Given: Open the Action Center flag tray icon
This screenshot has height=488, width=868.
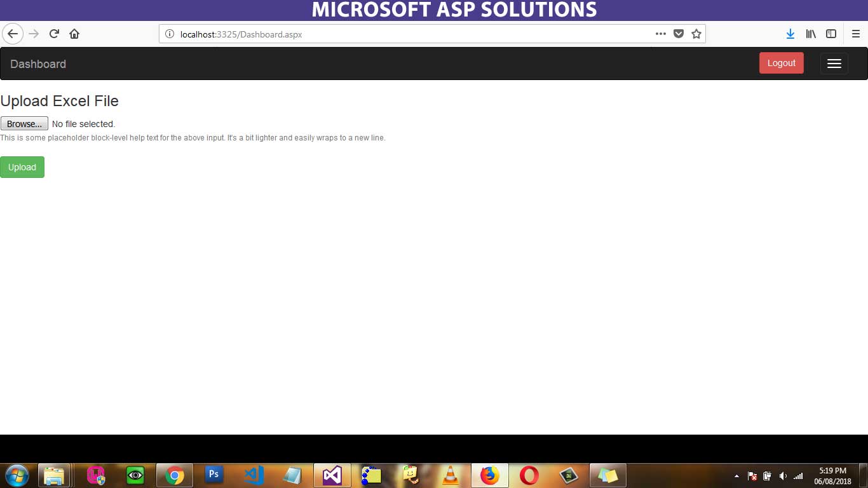Looking at the screenshot, I should point(752,476).
